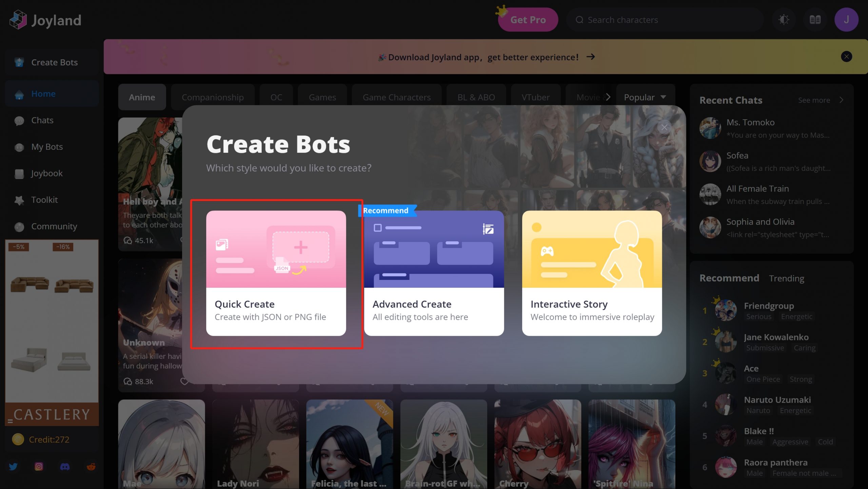Switch to the Trending tab

786,278
